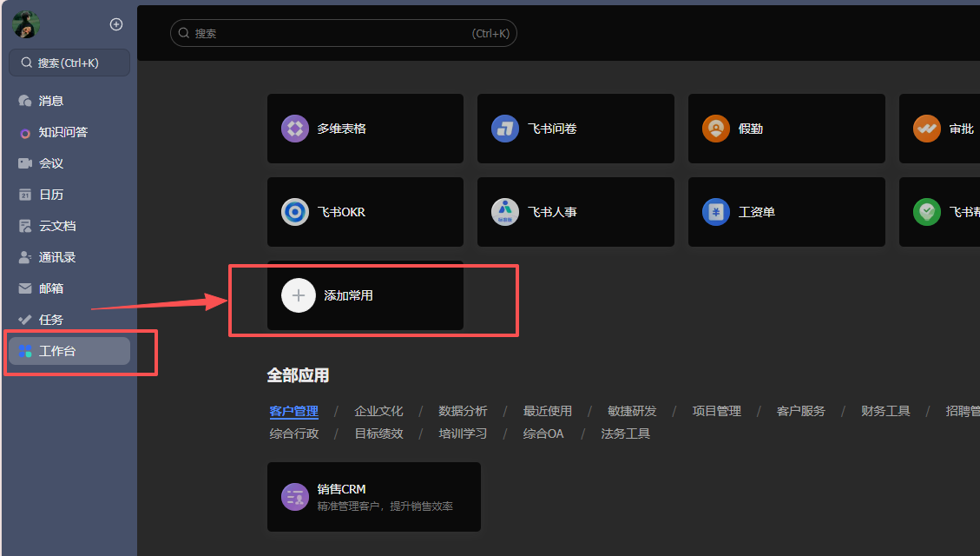The width and height of the screenshot is (980, 556).
Task: Click the 知识问答 ring icon
Action: 25,133
